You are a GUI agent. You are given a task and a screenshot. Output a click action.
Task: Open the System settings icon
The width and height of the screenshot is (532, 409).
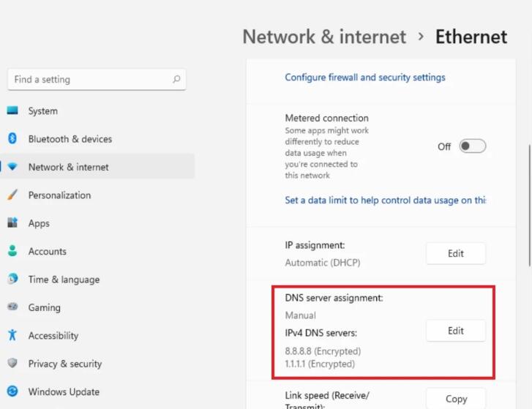pos(12,110)
